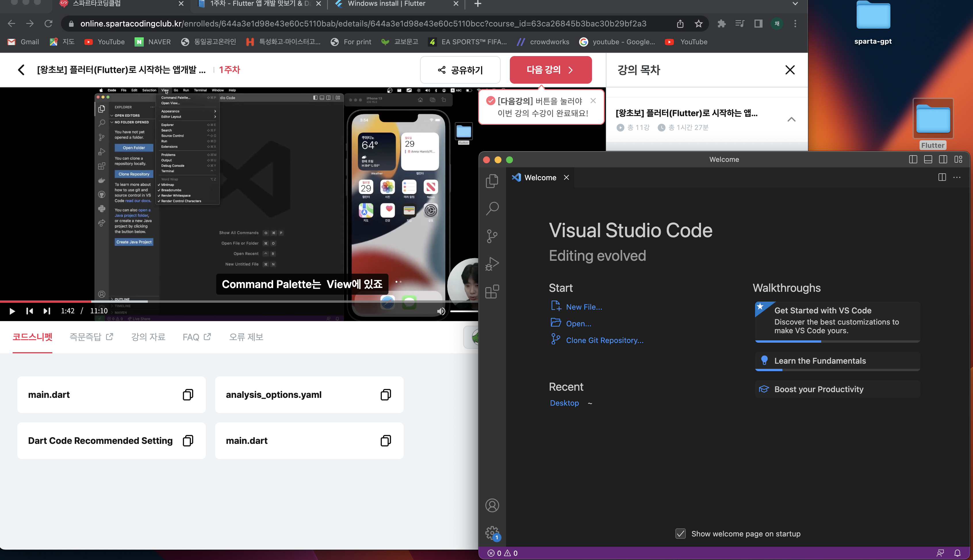Open Chrome side panel icon
The image size is (973, 560).
pos(758,24)
